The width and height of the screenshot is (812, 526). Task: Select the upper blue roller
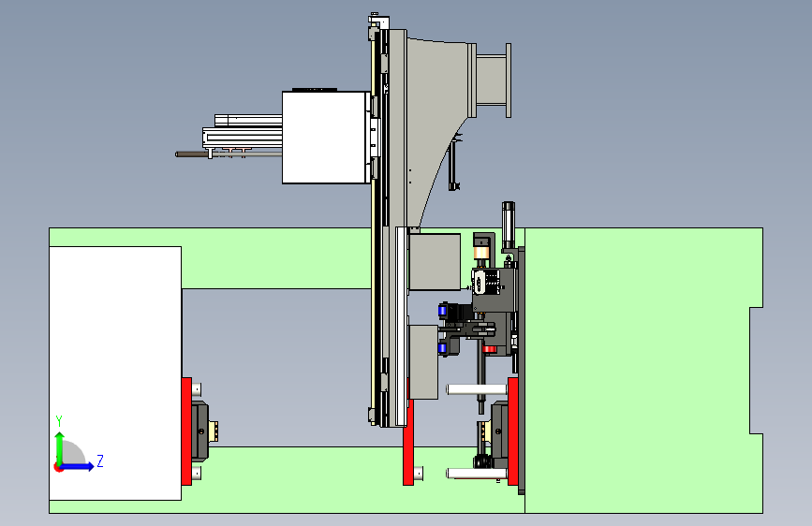[442, 311]
